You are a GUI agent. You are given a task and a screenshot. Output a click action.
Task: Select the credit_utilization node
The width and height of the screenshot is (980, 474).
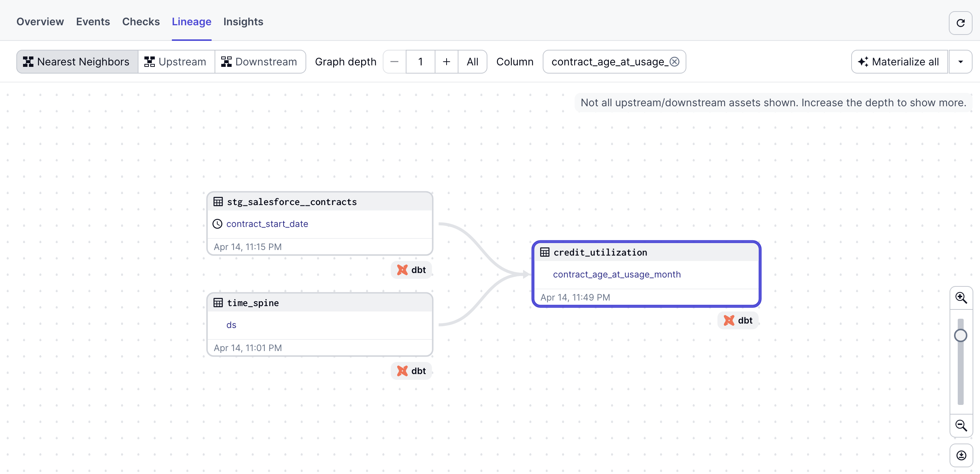point(600,252)
